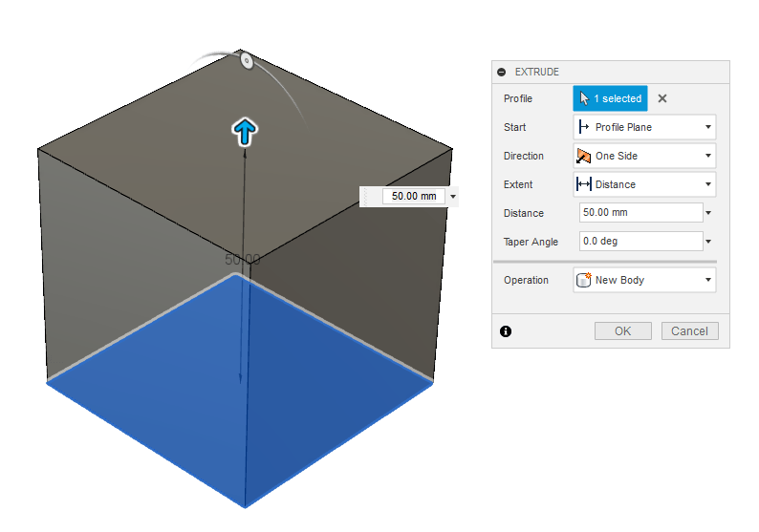Click the 50.00 dimension label on the cube
The image size is (759, 532).
point(243,260)
